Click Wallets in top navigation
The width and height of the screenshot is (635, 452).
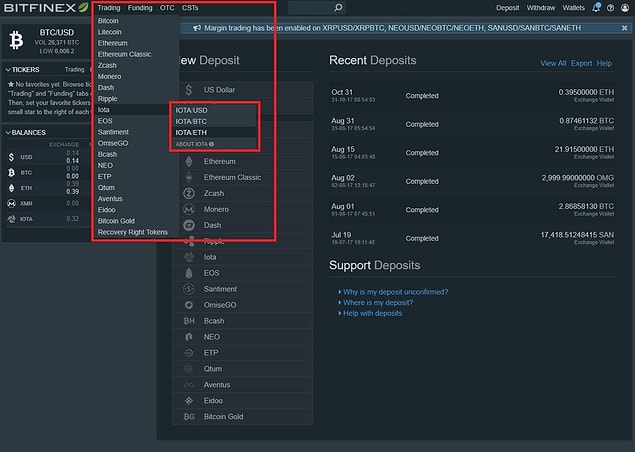(x=573, y=8)
